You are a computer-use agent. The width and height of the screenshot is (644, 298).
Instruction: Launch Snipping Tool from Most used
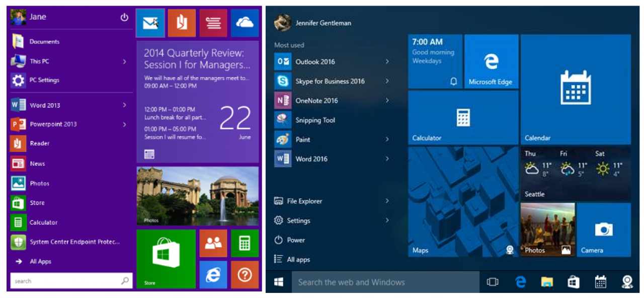coord(333,120)
